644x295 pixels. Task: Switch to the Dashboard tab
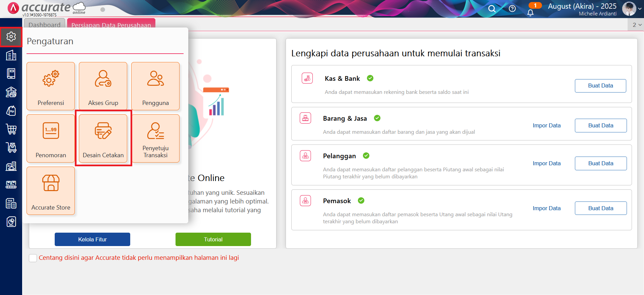click(44, 24)
